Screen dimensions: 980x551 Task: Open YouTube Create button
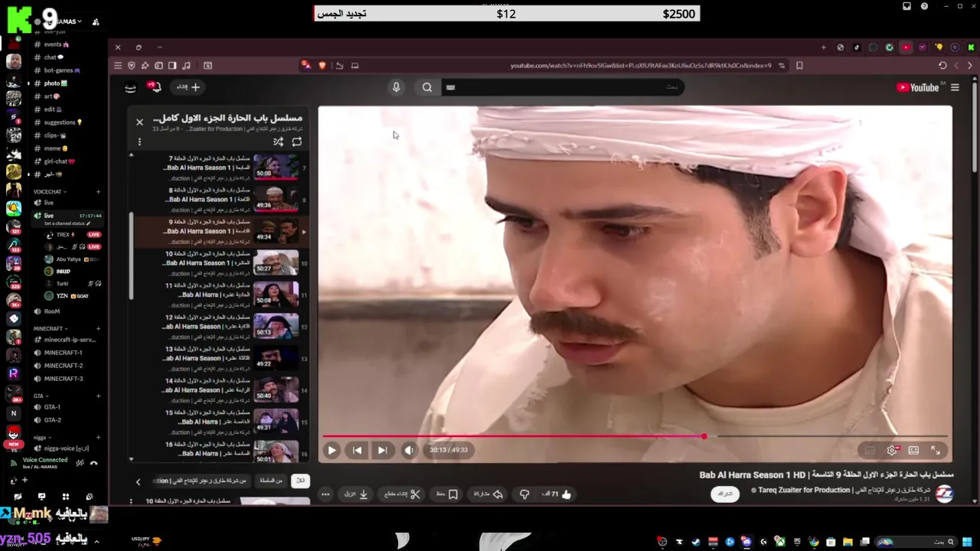pos(188,87)
